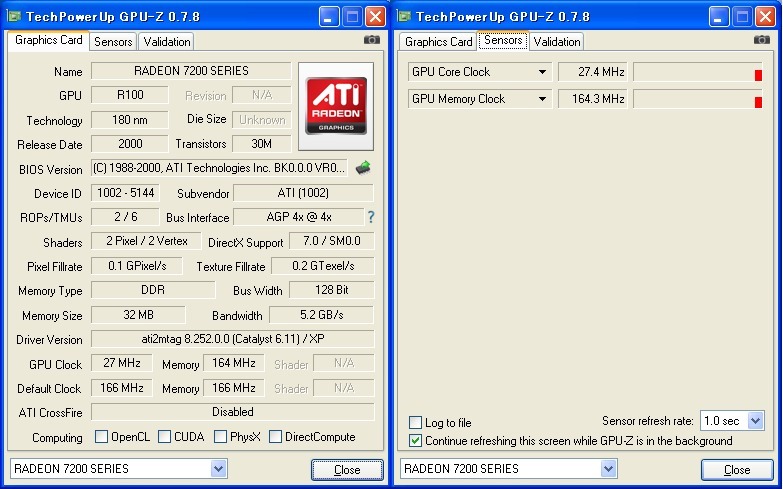
Task: Switch to the Sensors tab in left window
Action: [x=113, y=42]
